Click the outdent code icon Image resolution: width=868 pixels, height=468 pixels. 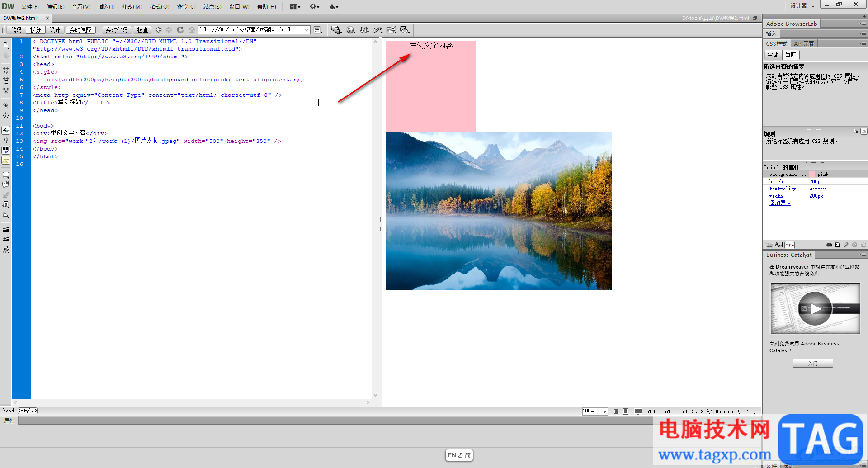[6, 239]
